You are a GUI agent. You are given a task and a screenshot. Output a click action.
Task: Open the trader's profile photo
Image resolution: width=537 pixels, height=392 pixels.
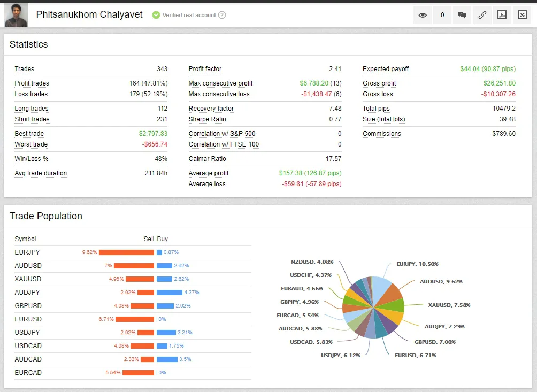(16, 15)
